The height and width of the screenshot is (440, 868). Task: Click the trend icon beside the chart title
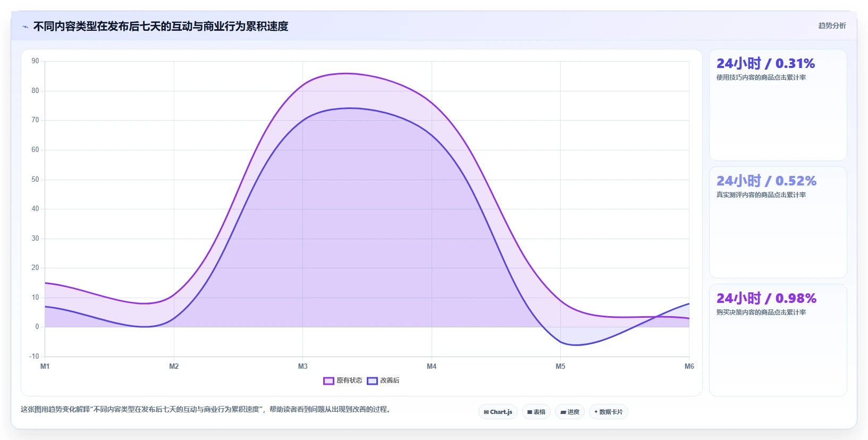[25, 27]
